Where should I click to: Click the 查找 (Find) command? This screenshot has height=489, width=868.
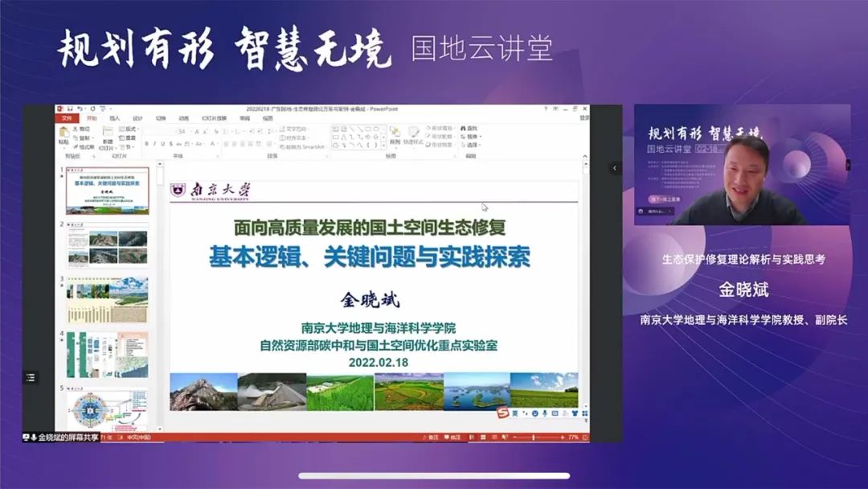(469, 129)
